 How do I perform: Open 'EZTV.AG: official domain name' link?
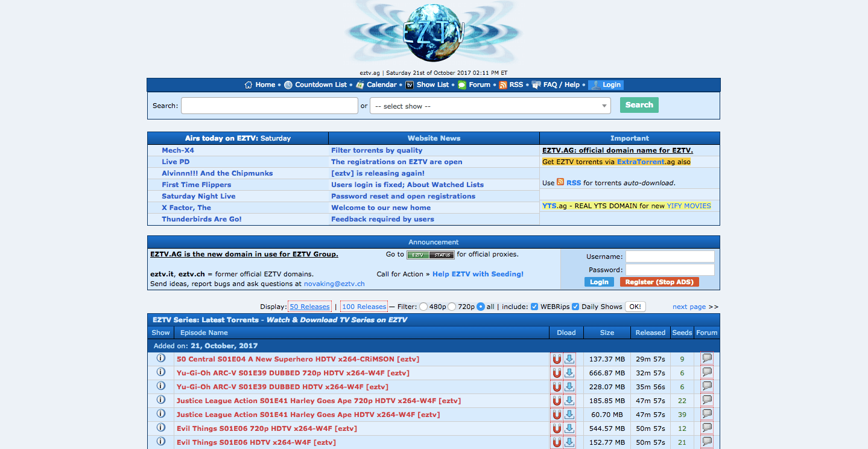point(618,150)
